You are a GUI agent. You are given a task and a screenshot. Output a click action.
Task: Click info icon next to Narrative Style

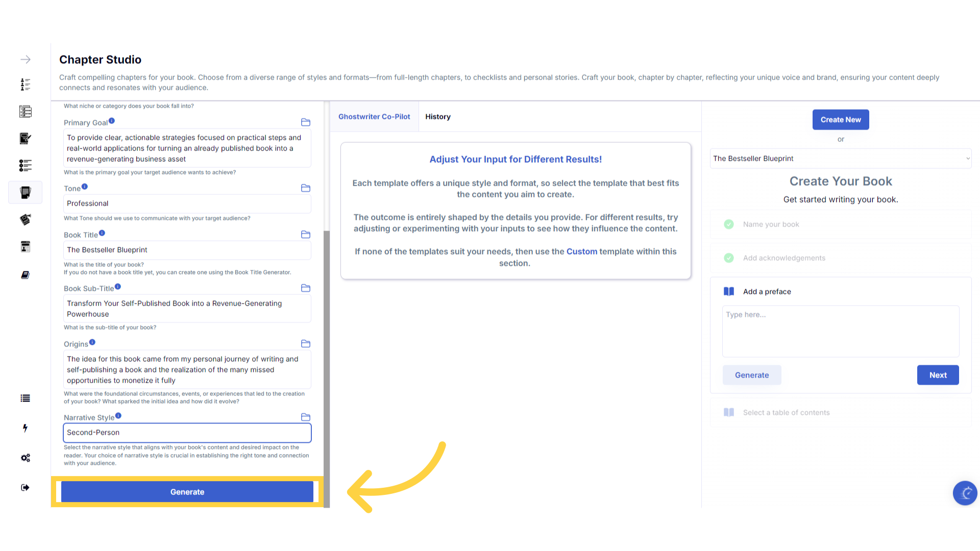(118, 416)
